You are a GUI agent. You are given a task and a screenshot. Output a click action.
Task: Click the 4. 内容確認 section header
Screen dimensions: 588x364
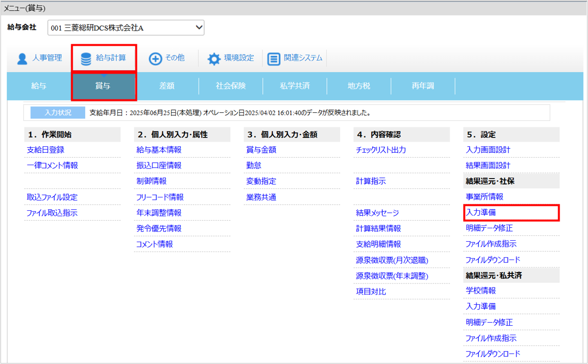[x=402, y=134]
